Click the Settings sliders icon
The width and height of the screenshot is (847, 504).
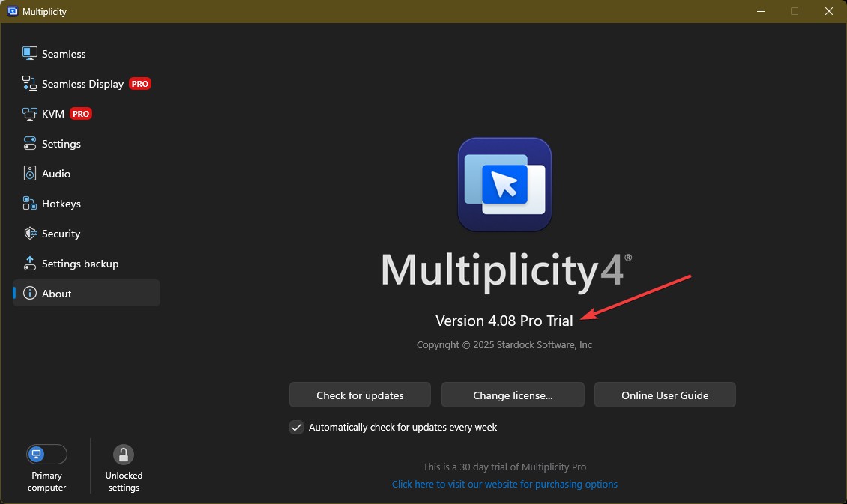[x=30, y=143]
